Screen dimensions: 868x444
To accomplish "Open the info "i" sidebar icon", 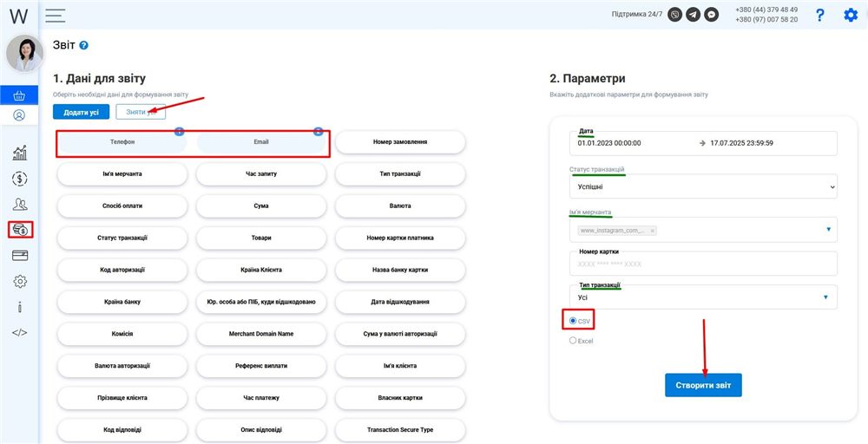I will click(x=19, y=307).
